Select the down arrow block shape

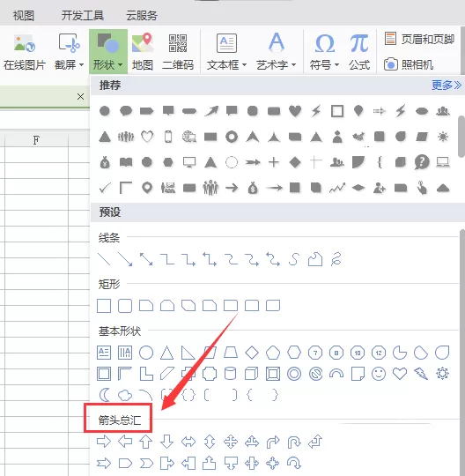[x=166, y=442]
